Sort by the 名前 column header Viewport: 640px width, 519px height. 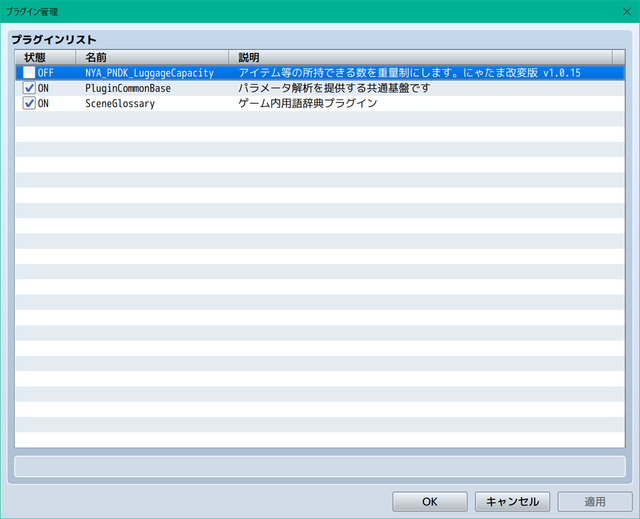click(152, 57)
